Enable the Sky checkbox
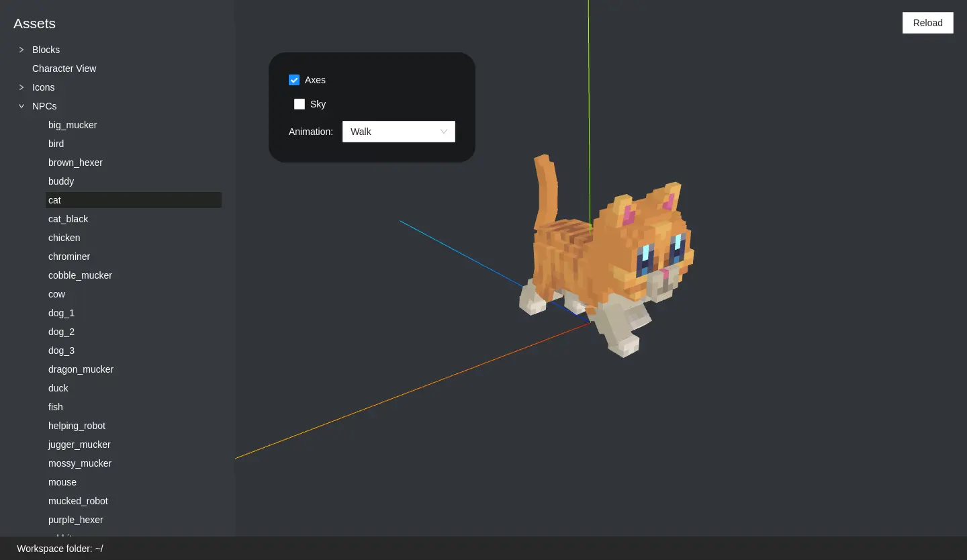The width and height of the screenshot is (967, 560). [300, 104]
